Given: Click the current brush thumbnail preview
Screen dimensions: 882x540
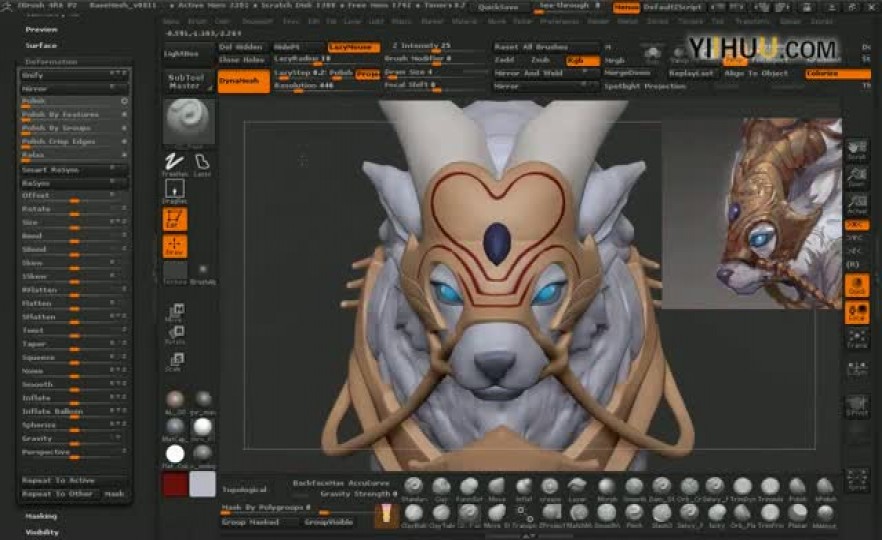Looking at the screenshot, I should click(189, 123).
